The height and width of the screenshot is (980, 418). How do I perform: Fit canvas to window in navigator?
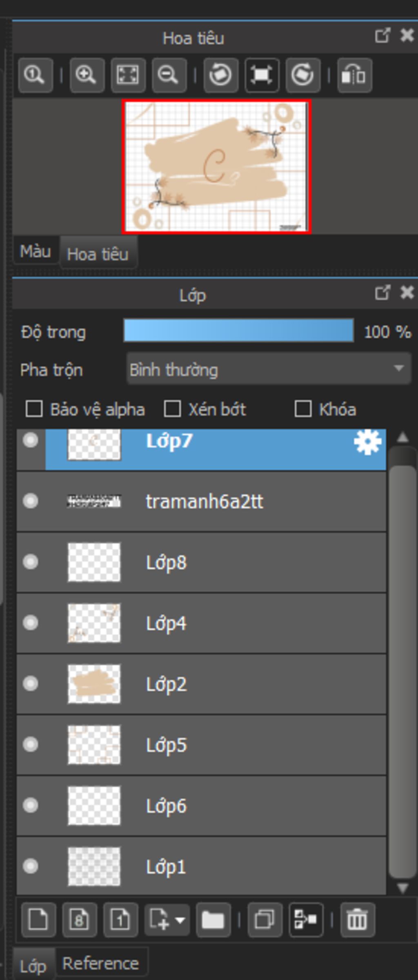tap(128, 75)
